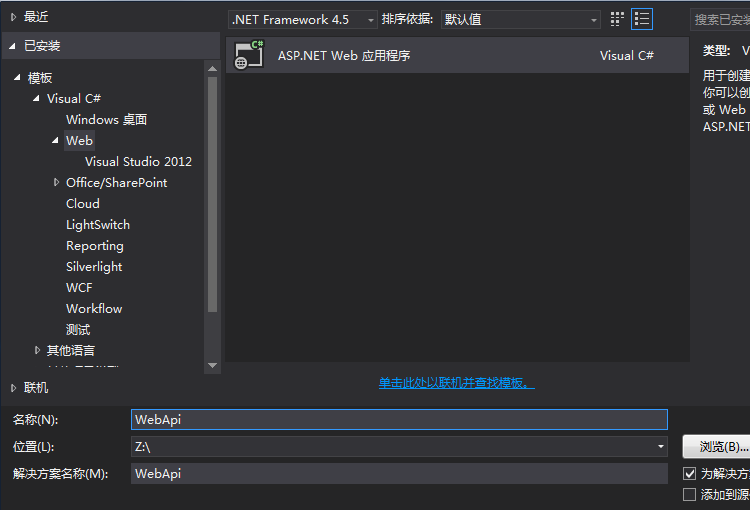Select the 测试 template category
Screen dimensions: 750x510
pyautogui.click(x=78, y=330)
